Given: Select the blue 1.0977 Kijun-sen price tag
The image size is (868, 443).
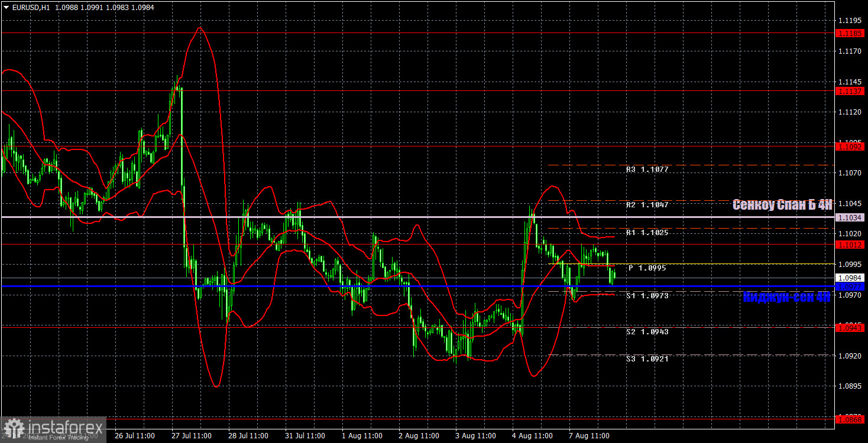Looking at the screenshot, I should (851, 286).
